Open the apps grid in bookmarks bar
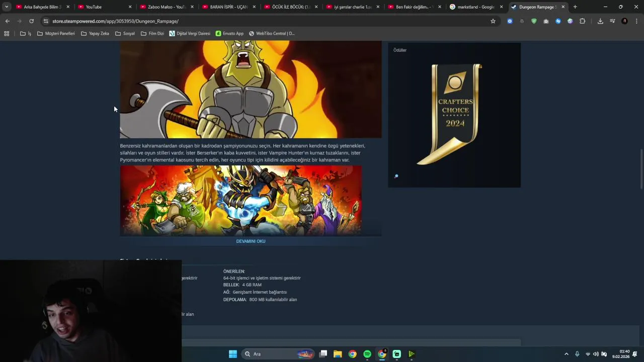644x362 pixels. coord(7,33)
